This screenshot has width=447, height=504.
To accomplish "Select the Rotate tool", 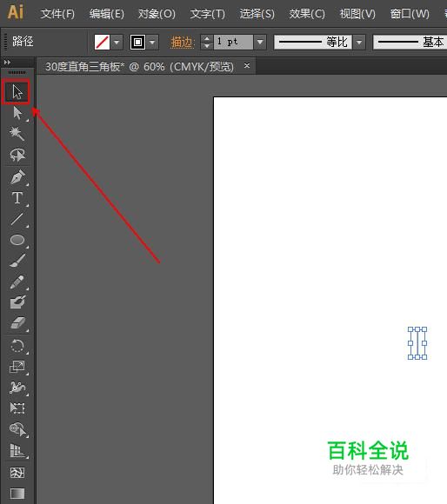I will 17,346.
